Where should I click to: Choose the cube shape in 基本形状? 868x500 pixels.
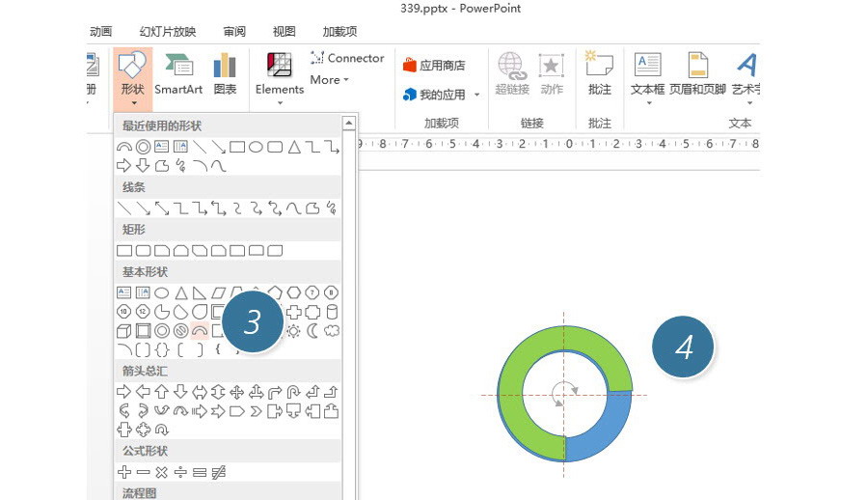point(123,331)
